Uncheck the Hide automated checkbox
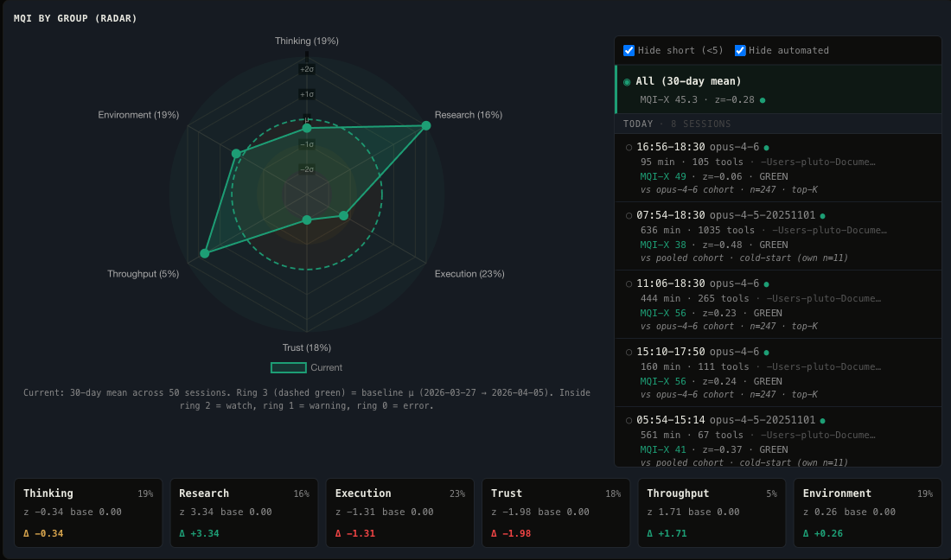Screen dimensions: 951x560 pos(740,50)
